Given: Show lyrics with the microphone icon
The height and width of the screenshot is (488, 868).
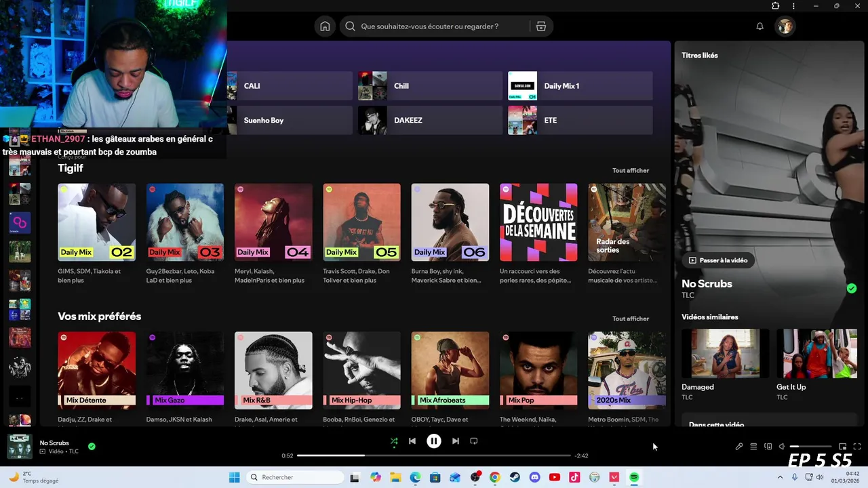Looking at the screenshot, I should 739,447.
